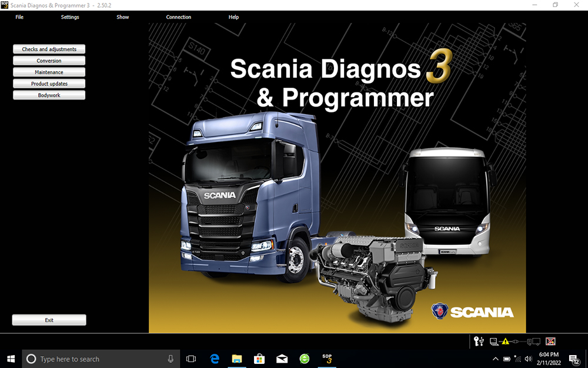
Task: Open the Bodywork section
Action: click(x=49, y=95)
